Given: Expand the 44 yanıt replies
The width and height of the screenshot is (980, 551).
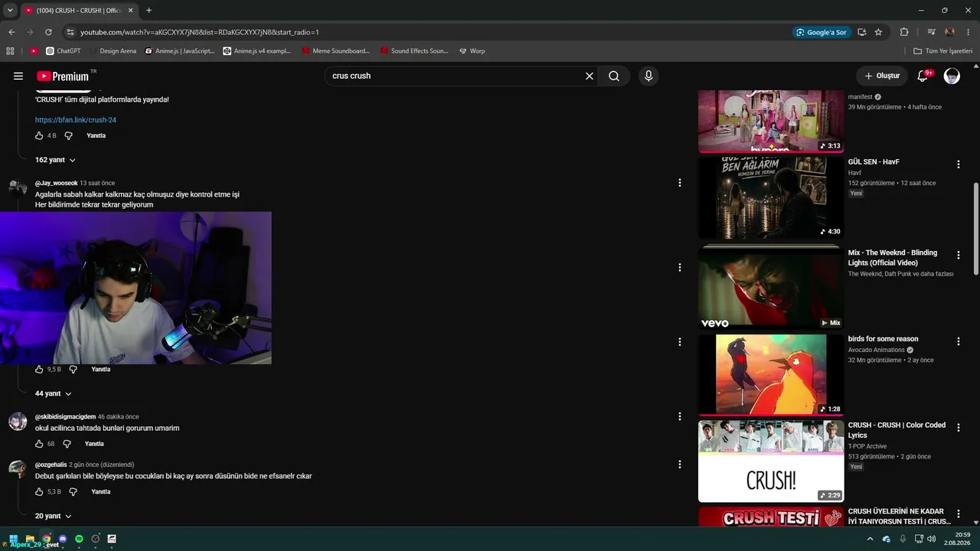Looking at the screenshot, I should [x=53, y=393].
